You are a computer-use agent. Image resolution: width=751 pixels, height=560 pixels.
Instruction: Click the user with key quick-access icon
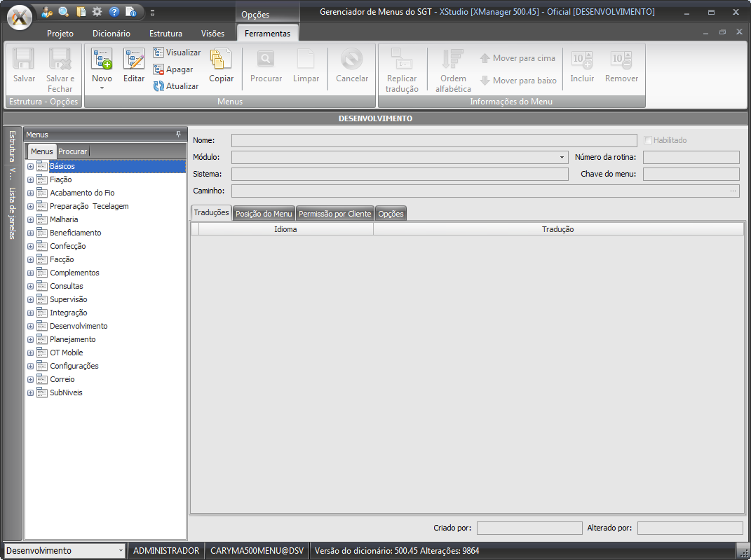[46, 12]
